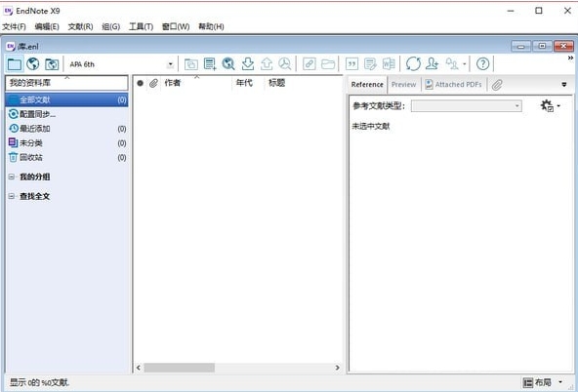
Task: Click the Find Full Text icon
Action: [284, 64]
